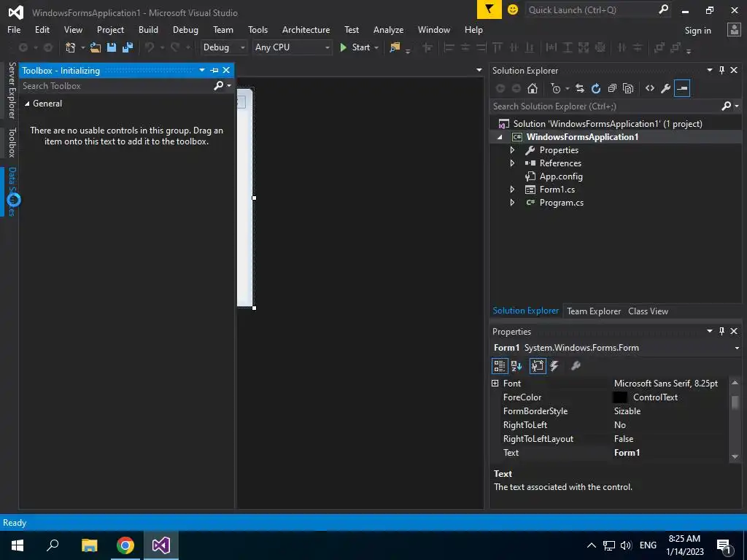Screen dimensions: 747x560
Task: Switch to the Class View tab
Action: (x=648, y=311)
